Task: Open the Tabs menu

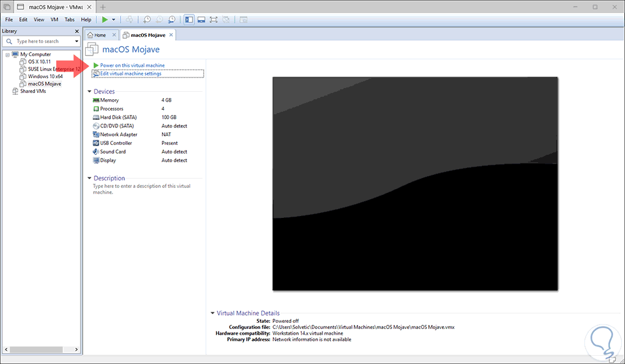Action: (69, 19)
